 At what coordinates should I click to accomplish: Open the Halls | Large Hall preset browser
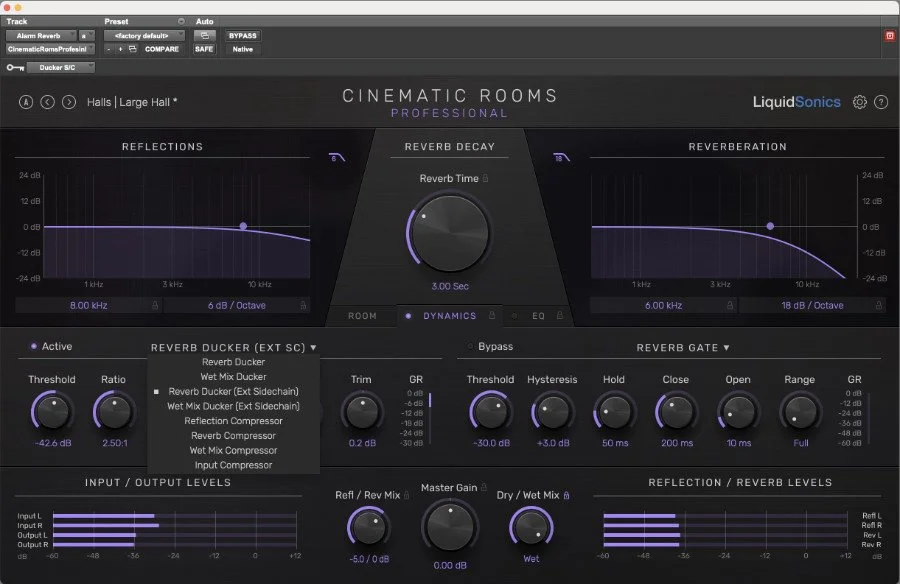[x=132, y=102]
